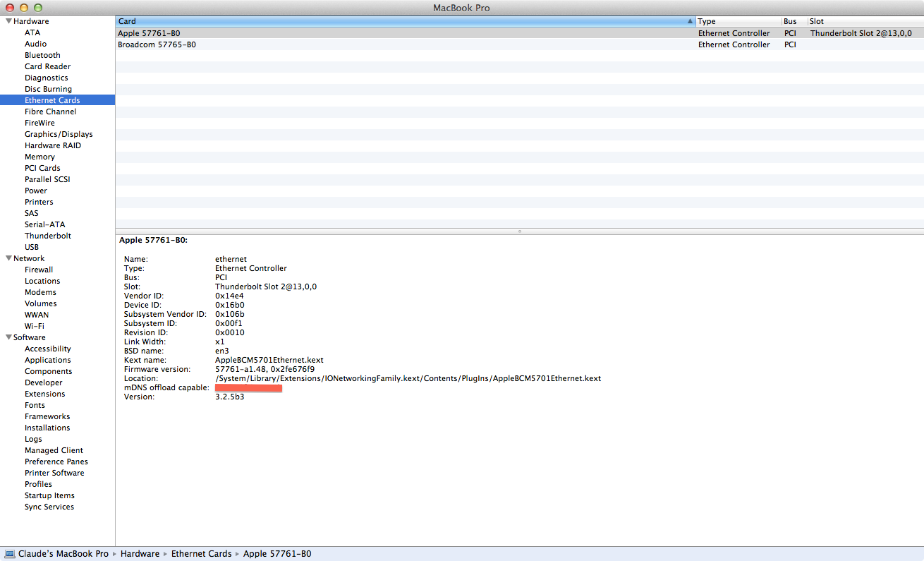Select SAS in the sidebar
The height and width of the screenshot is (561, 924).
(x=32, y=213)
